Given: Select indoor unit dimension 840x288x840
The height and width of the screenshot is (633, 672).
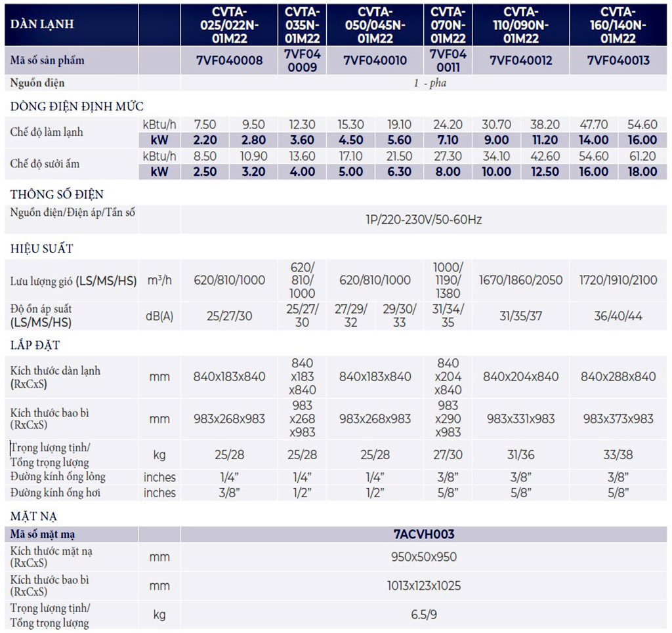Looking at the screenshot, I should 618,377.
